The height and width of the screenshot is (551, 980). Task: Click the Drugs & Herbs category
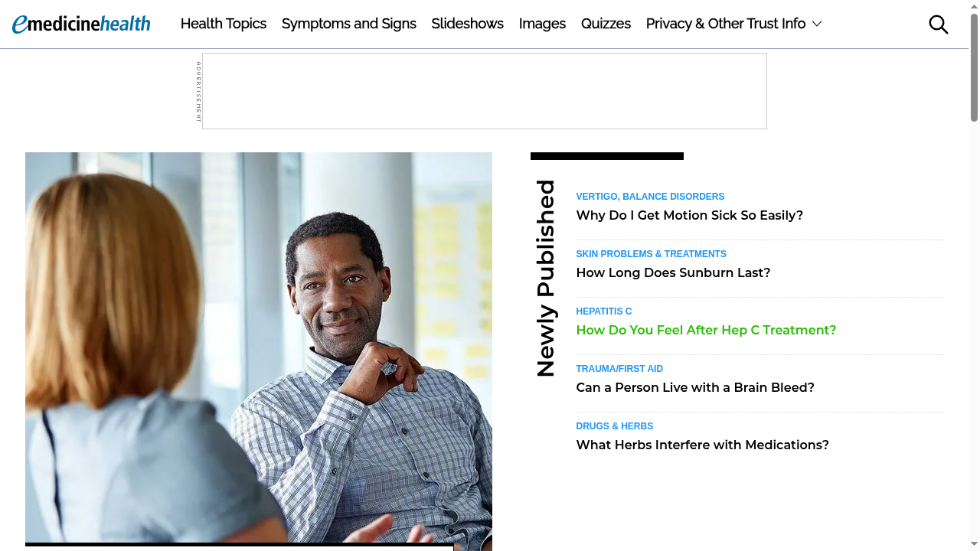(x=615, y=426)
